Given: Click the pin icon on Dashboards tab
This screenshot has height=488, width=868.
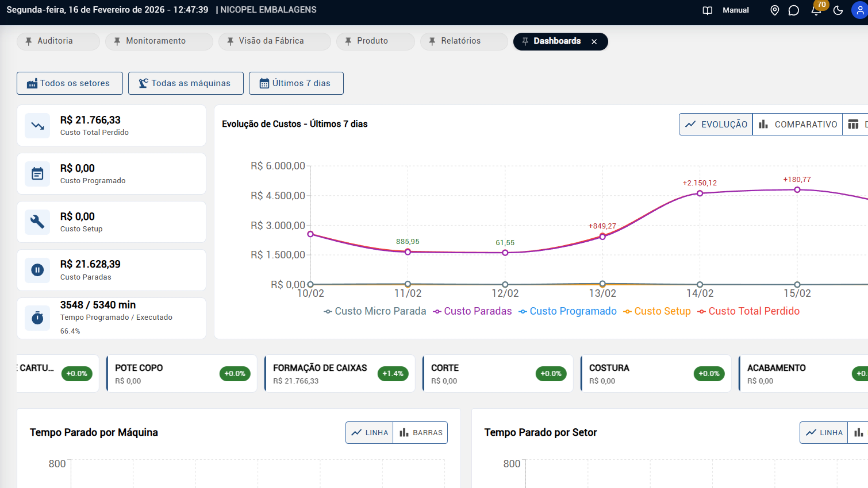Looking at the screenshot, I should pyautogui.click(x=525, y=41).
